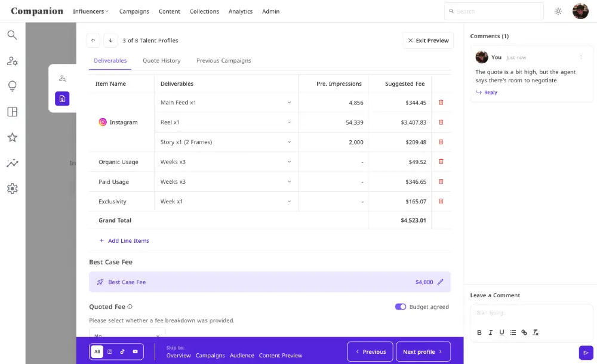597x364 pixels.
Task: Click Add Line Items link
Action: pos(124,240)
